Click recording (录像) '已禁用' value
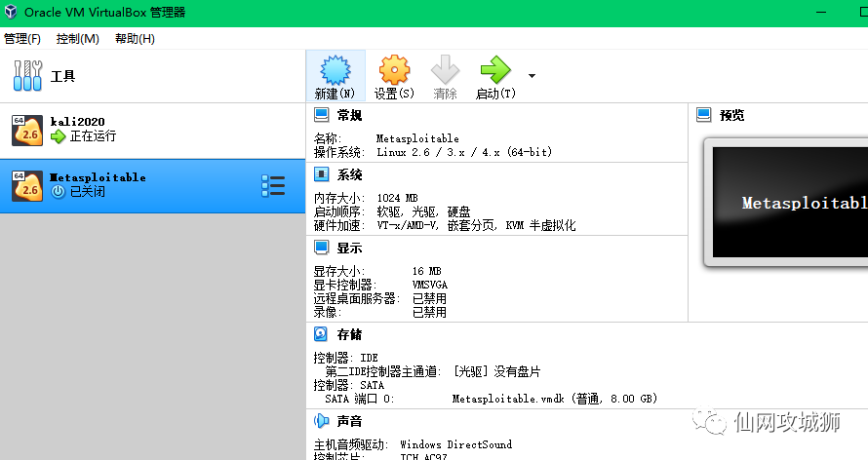Screen dimensions: 868x460 429,313
